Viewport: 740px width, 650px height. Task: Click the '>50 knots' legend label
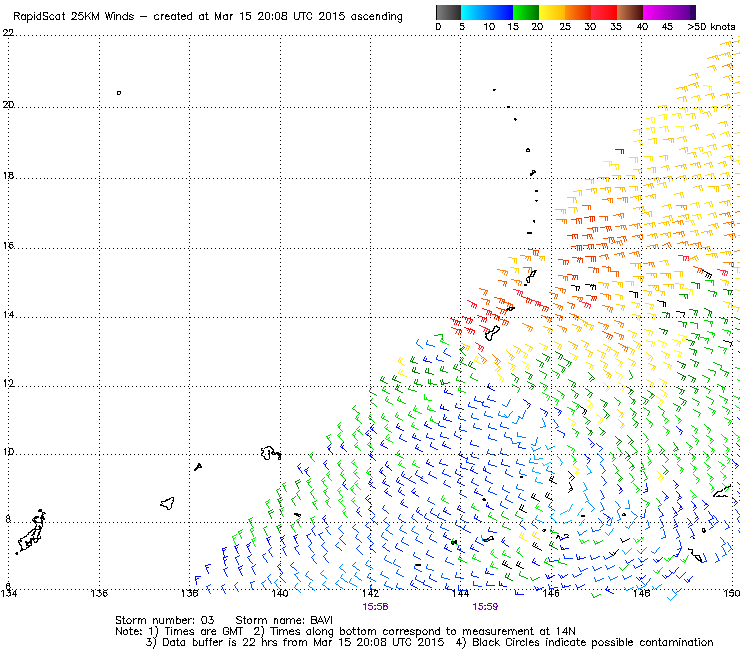(x=711, y=27)
